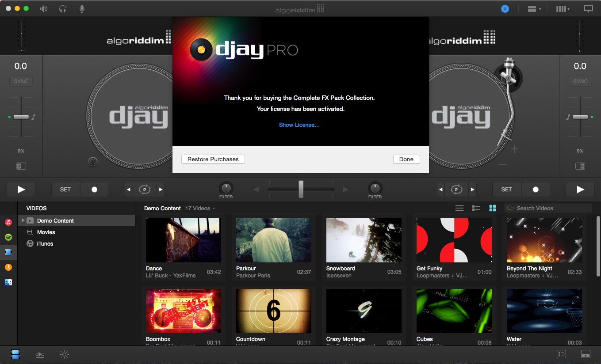The width and height of the screenshot is (601, 364).
Task: Select the Boombox video thumbnail
Action: point(183,311)
